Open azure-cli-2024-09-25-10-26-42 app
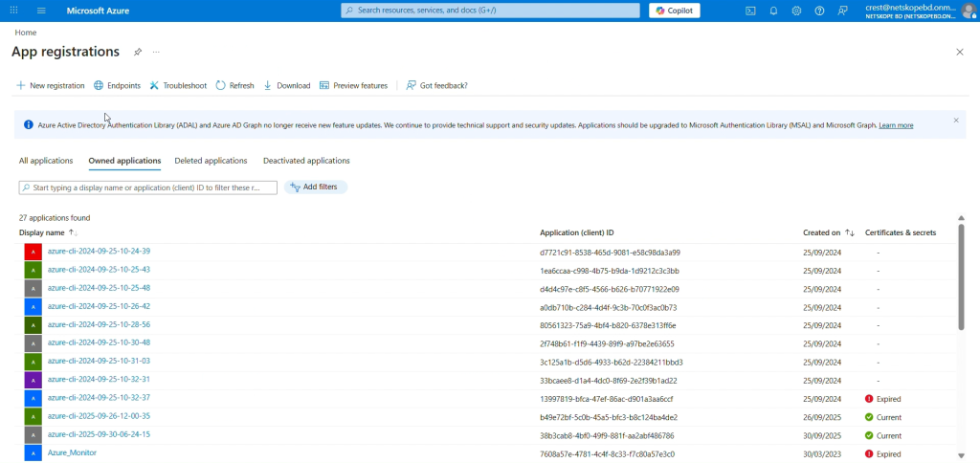The image size is (980, 463). 99,306
